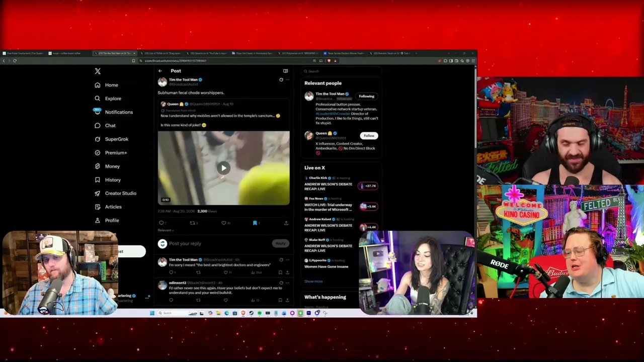
Task: Like Tim the Tool Man's reply comment
Action: coord(226,273)
